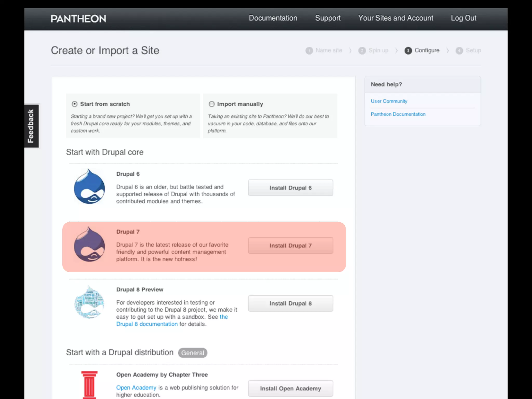Select the Start from scratch radio button
The height and width of the screenshot is (399, 532).
coord(75,104)
